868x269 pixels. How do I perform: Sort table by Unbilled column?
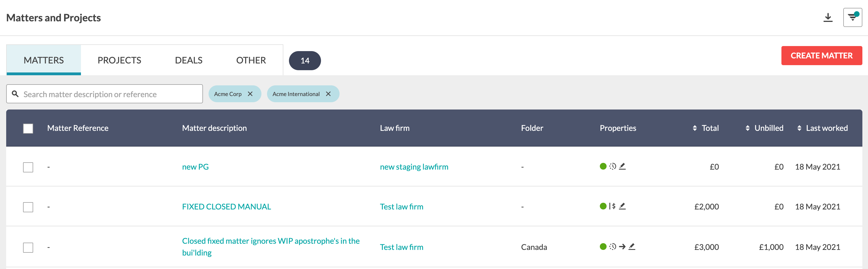[x=764, y=128]
